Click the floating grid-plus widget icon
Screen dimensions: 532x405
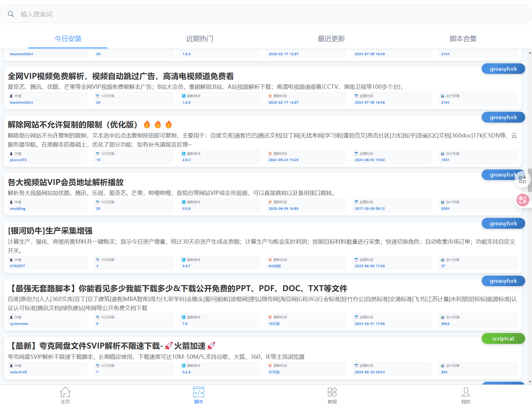point(522,180)
